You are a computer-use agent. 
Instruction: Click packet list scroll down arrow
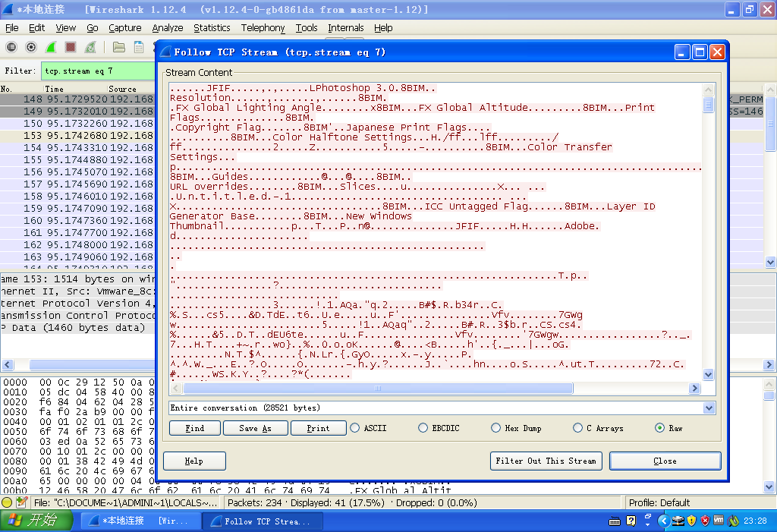(770, 262)
